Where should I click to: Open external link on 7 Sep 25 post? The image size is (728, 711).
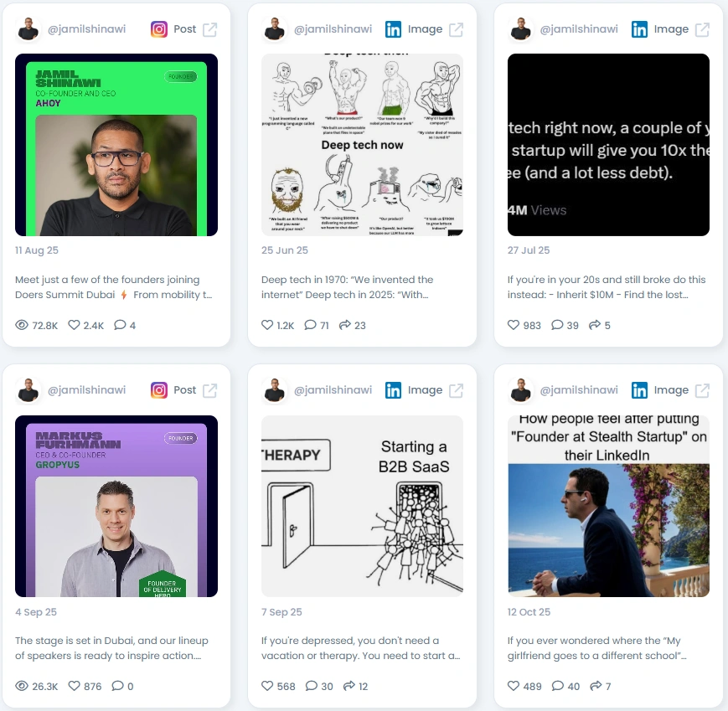click(x=456, y=390)
